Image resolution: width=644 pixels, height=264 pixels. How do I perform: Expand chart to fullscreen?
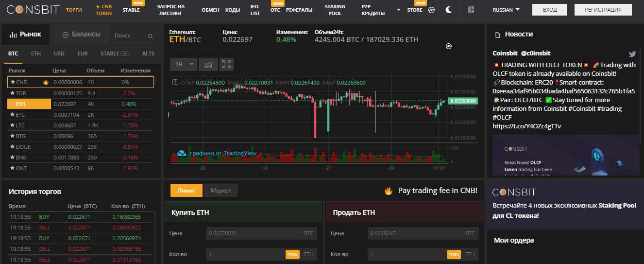[x=226, y=64]
